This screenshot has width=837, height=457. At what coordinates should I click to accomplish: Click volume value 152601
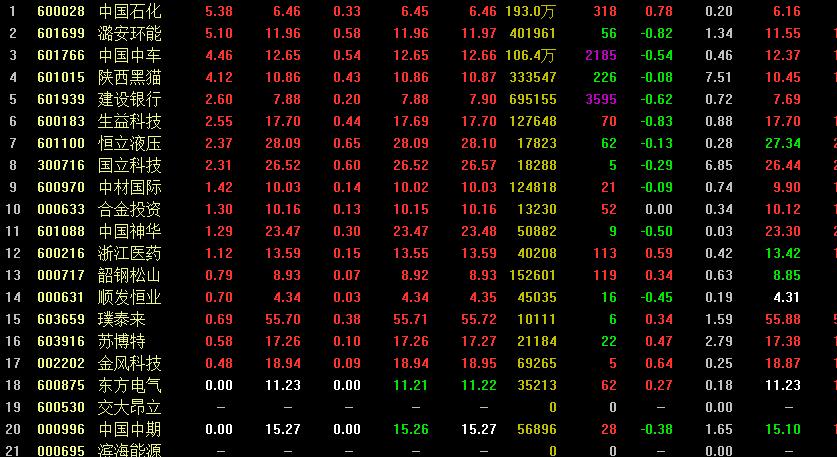[533, 275]
